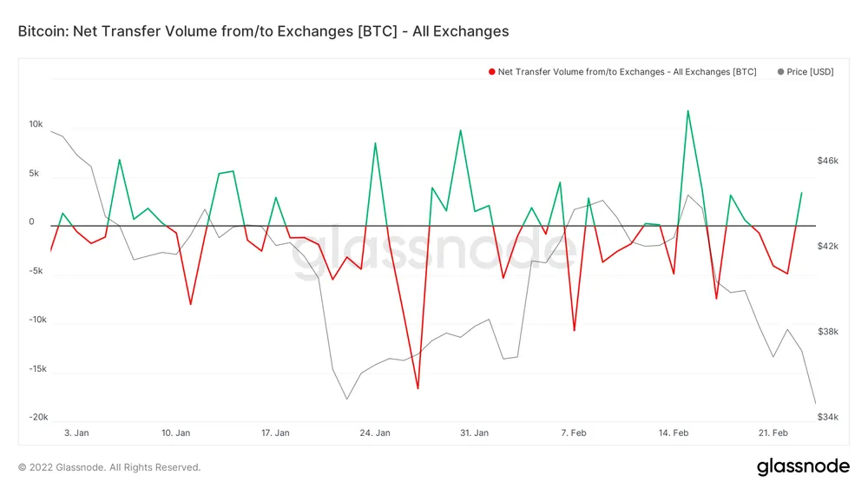Screen dimensions: 868x489
Task: Toggle the Price [USD] legend label
Action: click(x=810, y=72)
